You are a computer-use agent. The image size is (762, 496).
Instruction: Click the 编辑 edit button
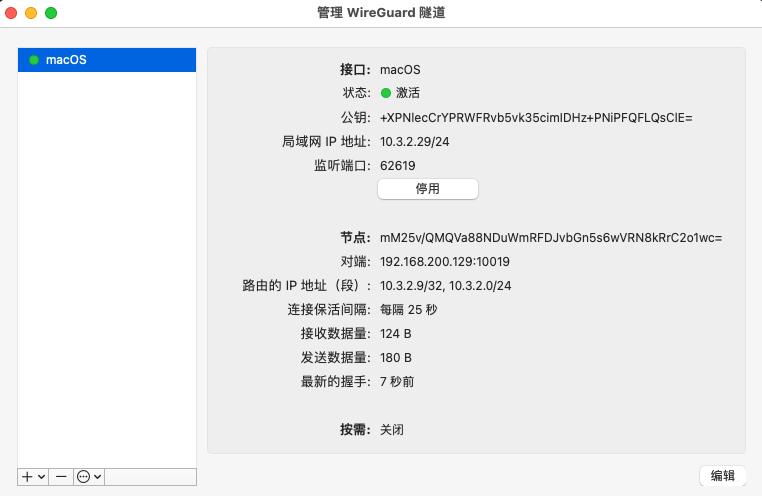click(723, 476)
